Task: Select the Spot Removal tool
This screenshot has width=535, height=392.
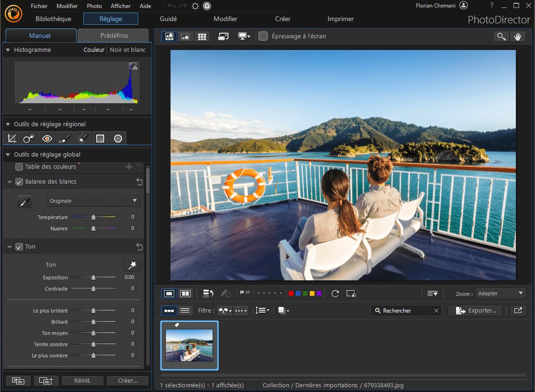Action: click(x=29, y=138)
